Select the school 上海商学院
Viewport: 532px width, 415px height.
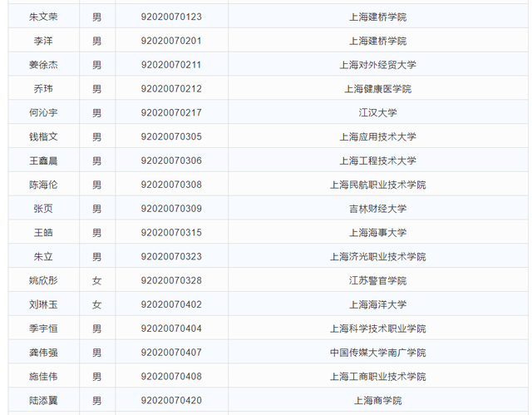[378, 400]
